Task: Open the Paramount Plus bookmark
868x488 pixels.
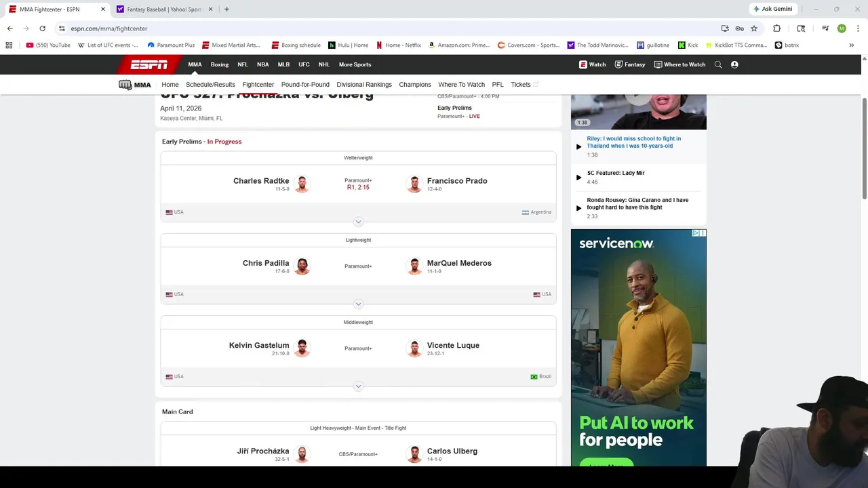Action: point(171,45)
